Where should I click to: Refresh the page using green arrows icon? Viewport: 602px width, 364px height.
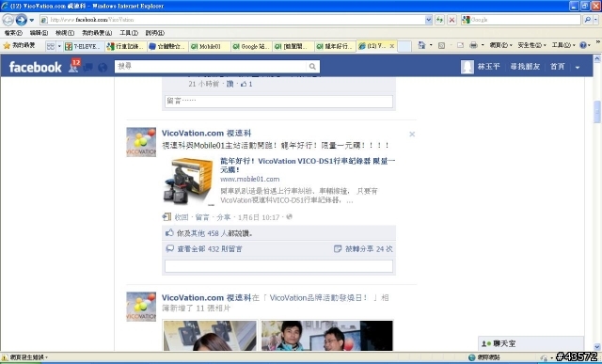439,20
